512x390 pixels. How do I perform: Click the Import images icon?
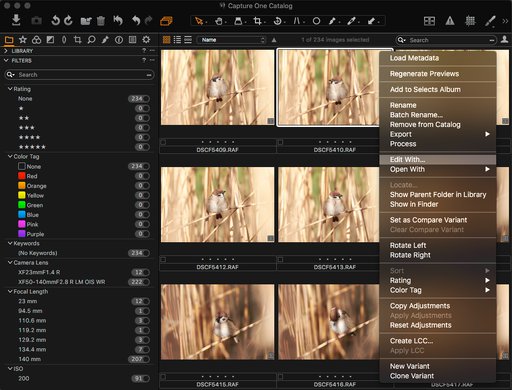(x=16, y=21)
